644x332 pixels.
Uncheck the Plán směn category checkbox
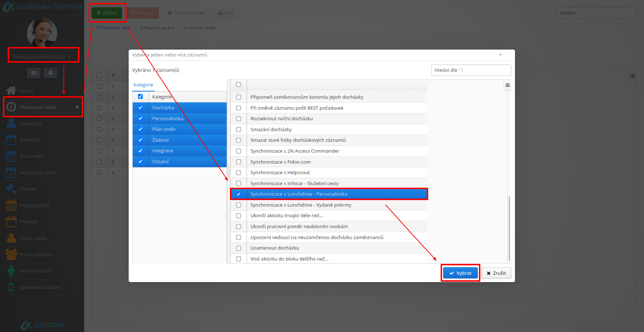click(x=140, y=129)
